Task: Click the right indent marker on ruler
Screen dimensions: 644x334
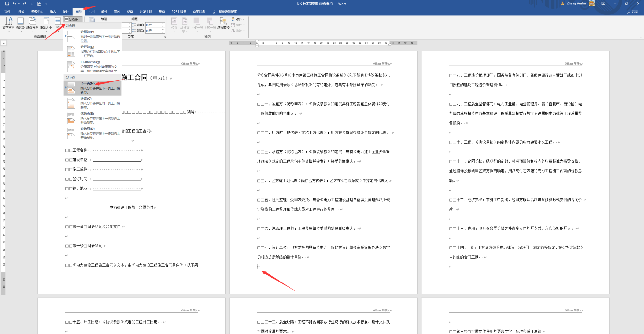Action: [390, 44]
